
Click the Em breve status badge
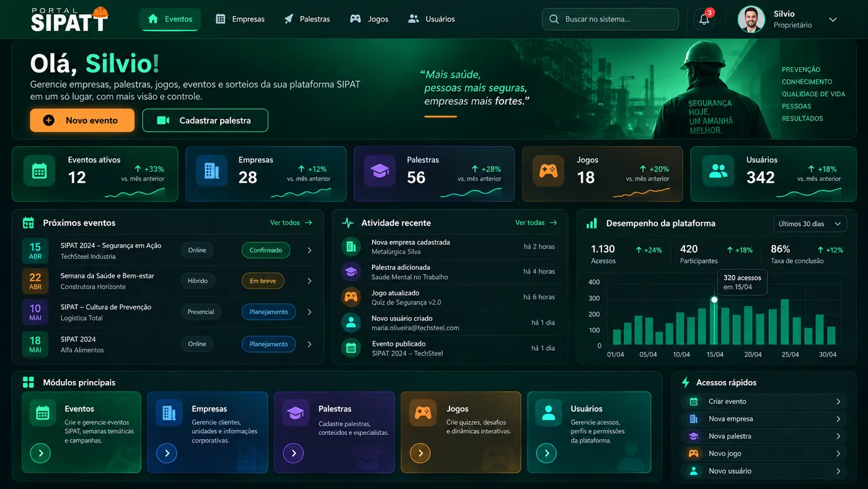pyautogui.click(x=263, y=281)
